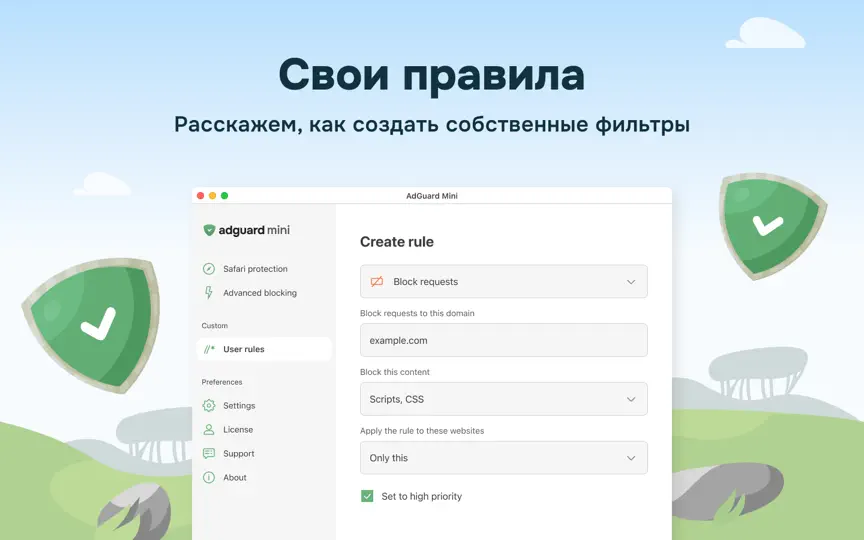Click chevron arrow on Only this field

631,458
